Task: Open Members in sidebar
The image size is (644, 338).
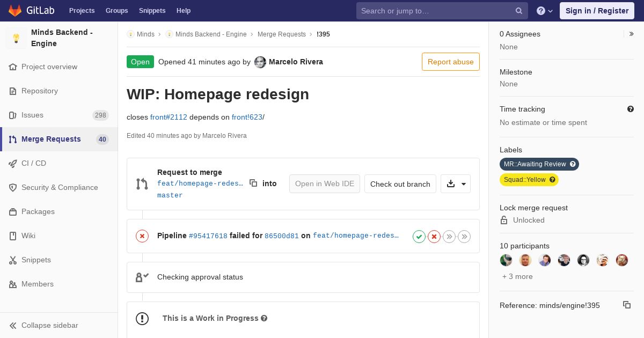Action: click(58, 284)
